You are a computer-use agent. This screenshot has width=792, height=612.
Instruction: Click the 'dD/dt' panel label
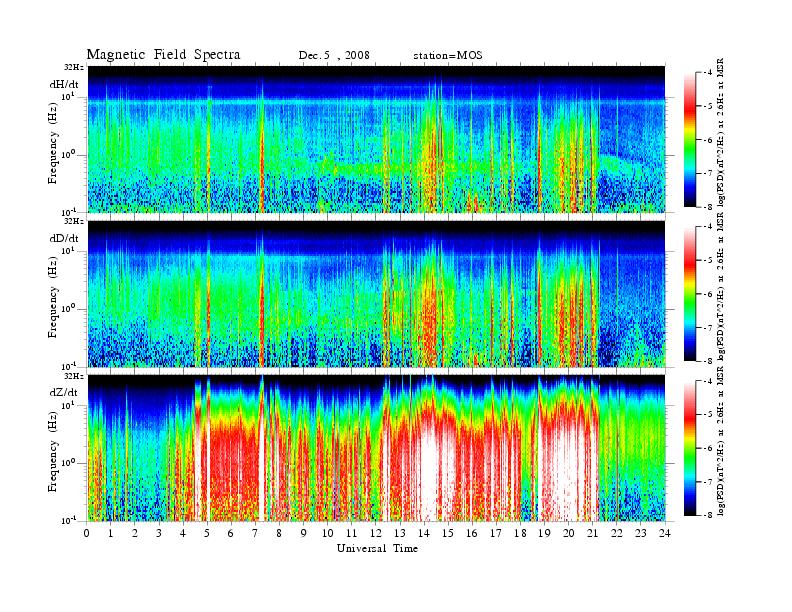click(x=64, y=238)
